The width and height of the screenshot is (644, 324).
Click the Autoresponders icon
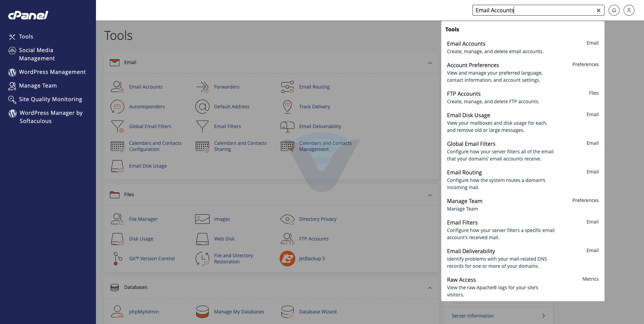click(117, 107)
